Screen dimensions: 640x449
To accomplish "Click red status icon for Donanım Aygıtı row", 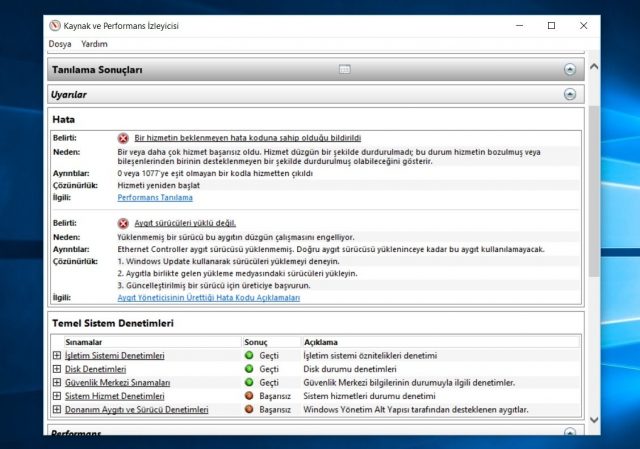I will [249, 409].
